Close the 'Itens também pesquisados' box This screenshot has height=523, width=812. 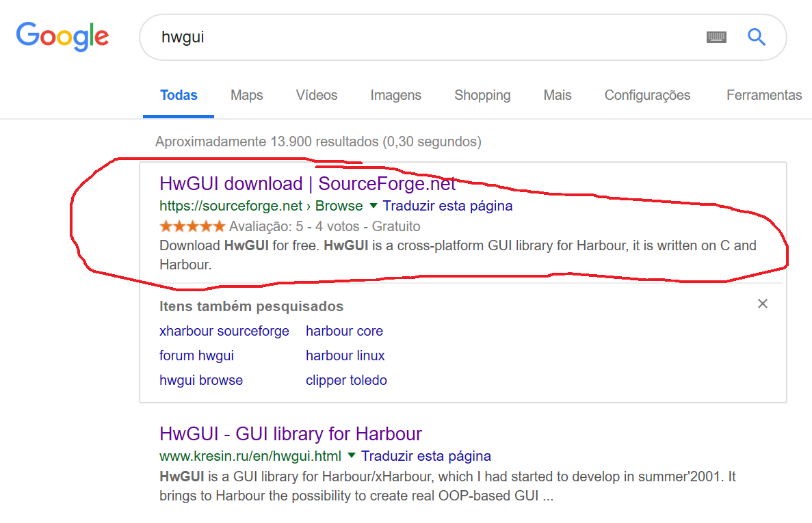(763, 304)
